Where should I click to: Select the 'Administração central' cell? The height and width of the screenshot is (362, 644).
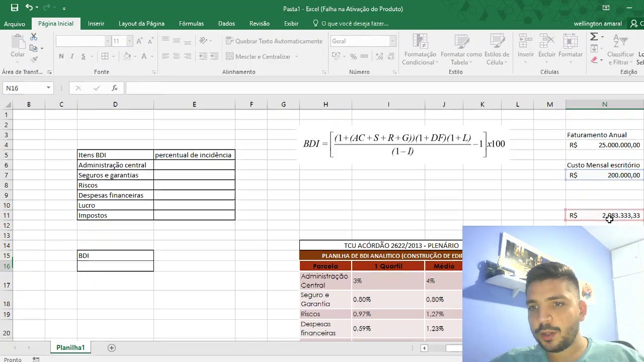[x=115, y=165]
